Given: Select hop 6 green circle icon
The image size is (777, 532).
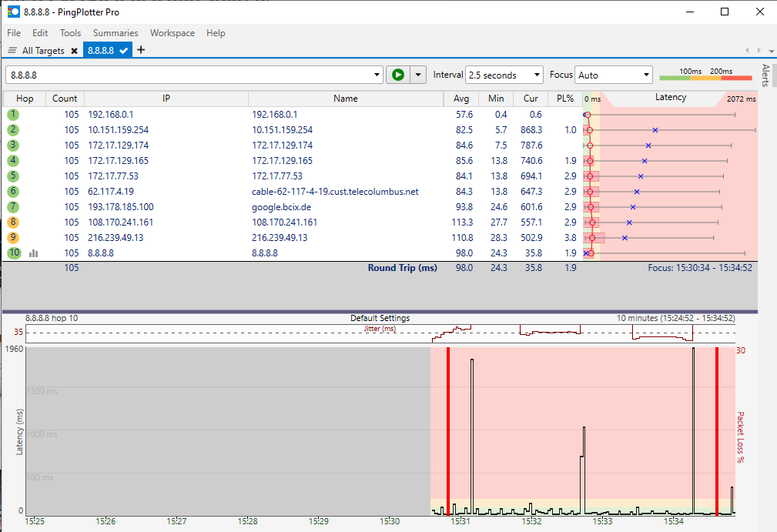Looking at the screenshot, I should 13,191.
